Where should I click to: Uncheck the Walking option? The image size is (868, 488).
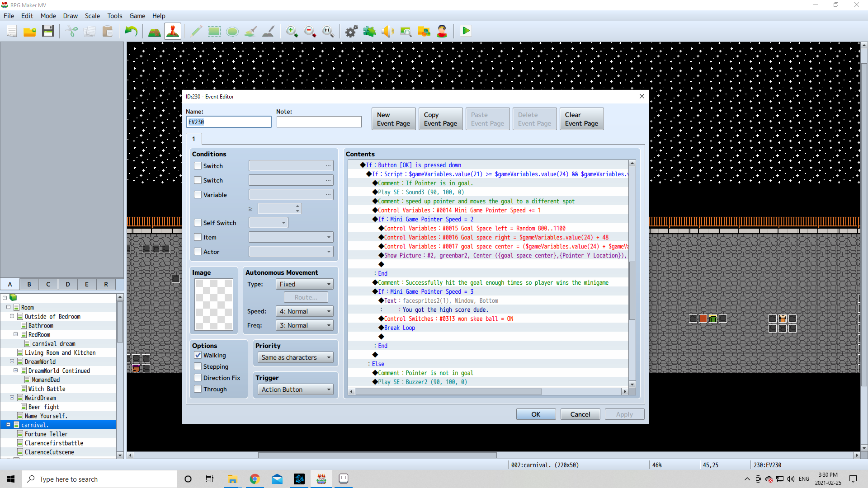click(198, 355)
